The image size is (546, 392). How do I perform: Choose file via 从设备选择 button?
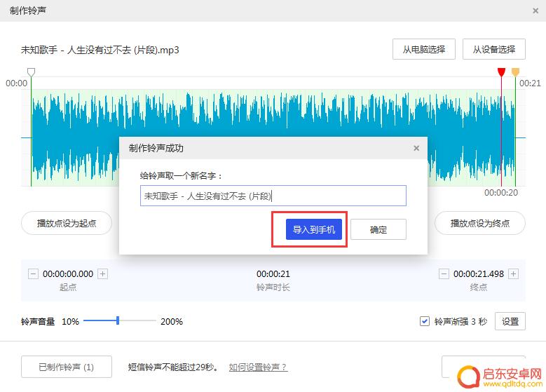tap(493, 49)
